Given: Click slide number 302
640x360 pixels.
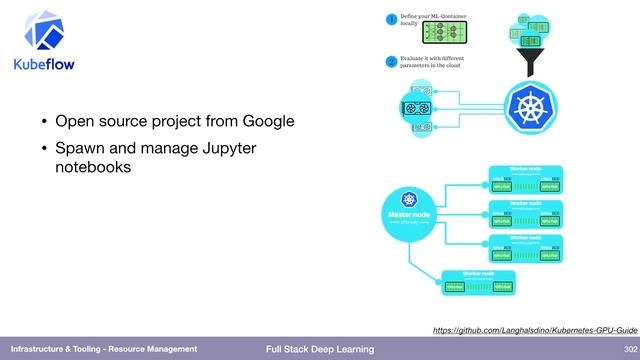Looking at the screenshot, I should [x=630, y=349].
